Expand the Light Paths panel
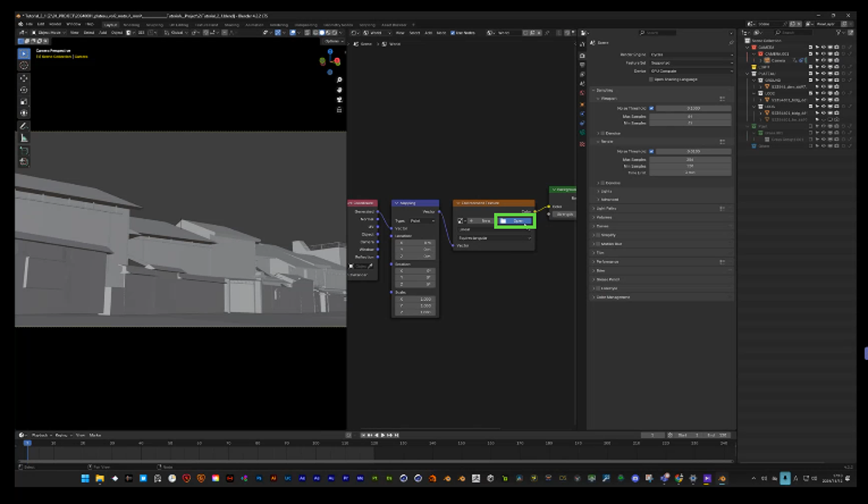Image resolution: width=868 pixels, height=504 pixels. pyautogui.click(x=608, y=208)
